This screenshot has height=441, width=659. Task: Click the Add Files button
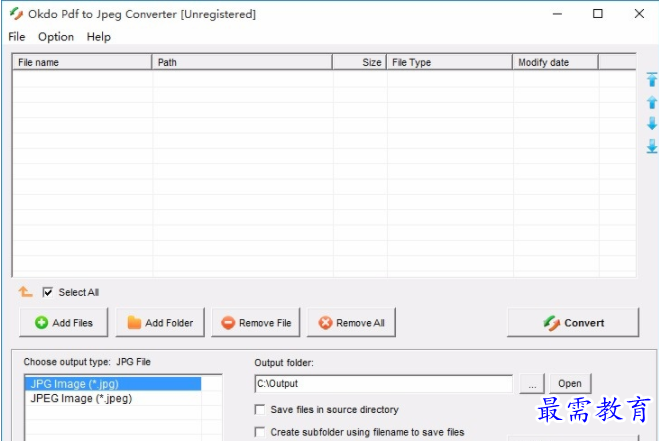(63, 322)
